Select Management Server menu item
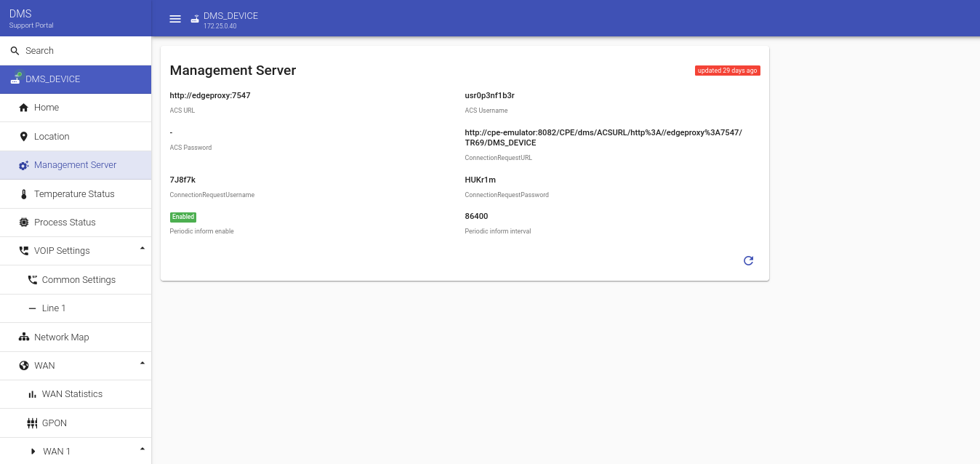Viewport: 980px width, 464px height. (x=75, y=165)
